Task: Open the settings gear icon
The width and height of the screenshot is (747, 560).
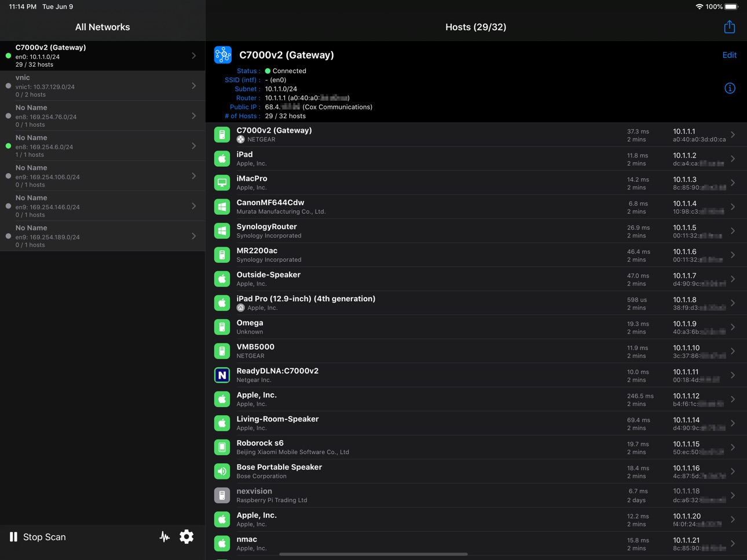Action: tap(186, 537)
